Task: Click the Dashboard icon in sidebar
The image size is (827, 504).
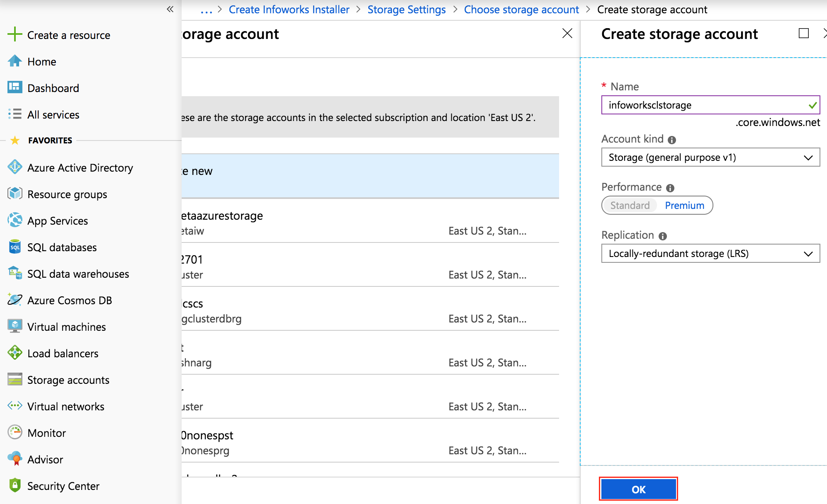Action: (15, 87)
